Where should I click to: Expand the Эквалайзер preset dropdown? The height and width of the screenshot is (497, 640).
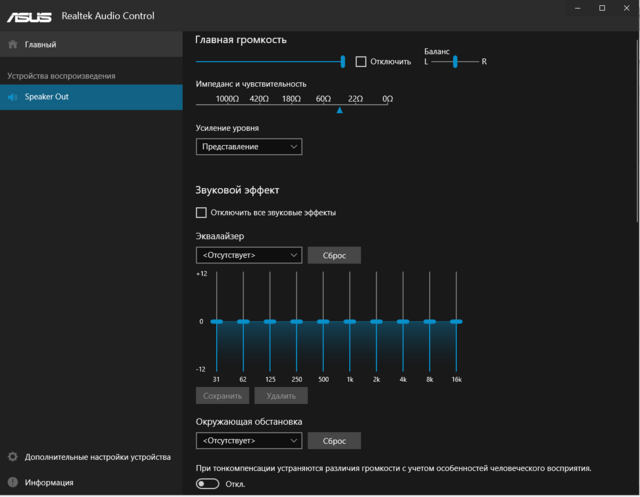point(249,255)
